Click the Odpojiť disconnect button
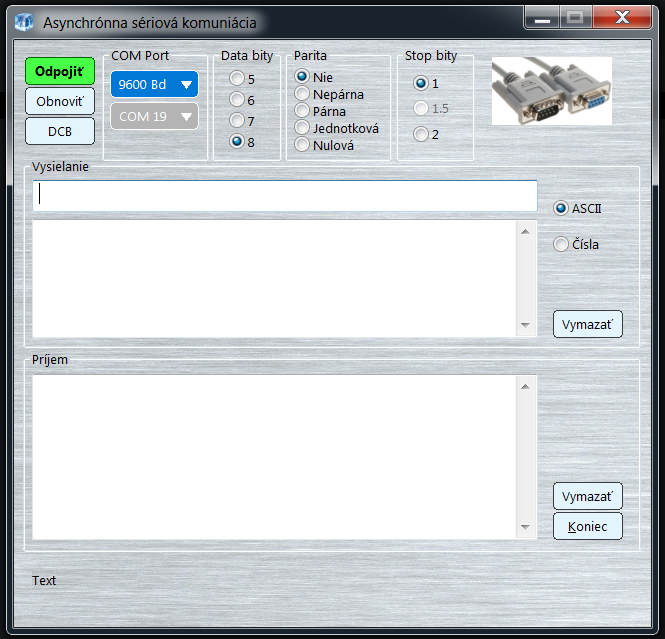Screen dimensions: 665x639 (x=60, y=72)
